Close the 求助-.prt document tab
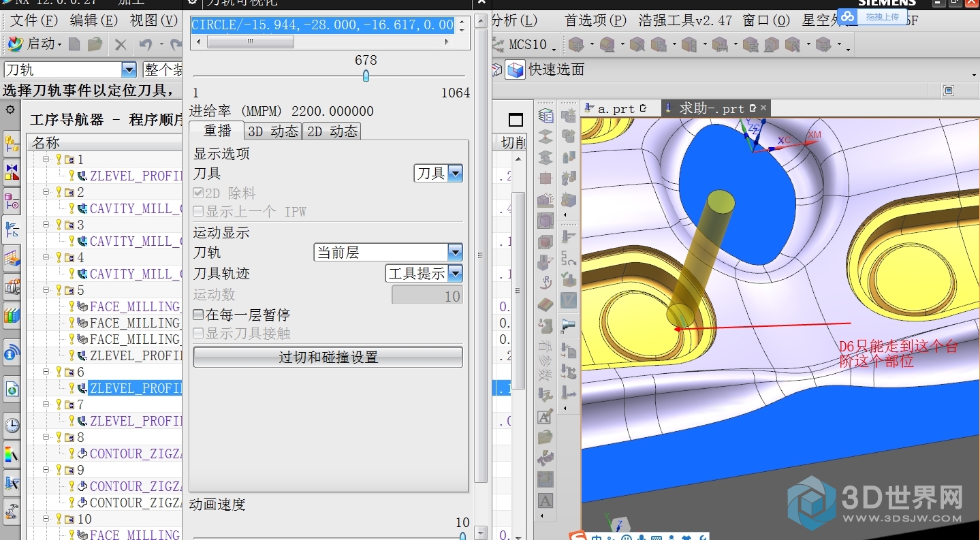The width and height of the screenshot is (980, 540). click(763, 108)
